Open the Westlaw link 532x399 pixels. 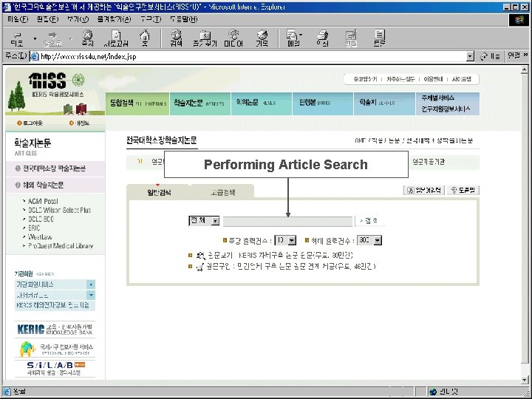pos(40,236)
